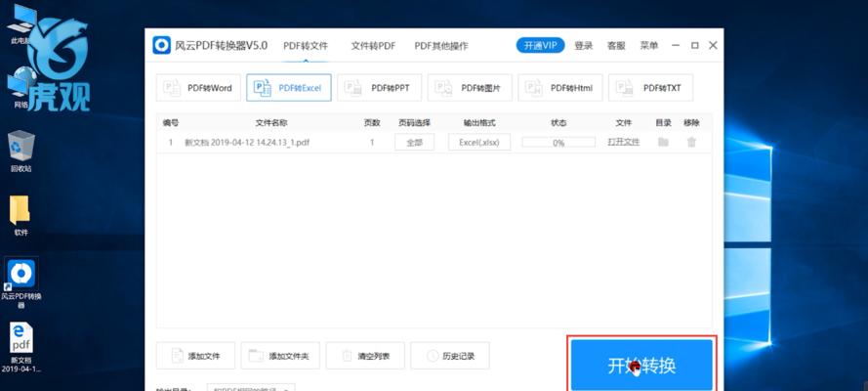Open the 此电脑 desktop icon
The height and width of the screenshot is (391, 868).
click(x=21, y=24)
